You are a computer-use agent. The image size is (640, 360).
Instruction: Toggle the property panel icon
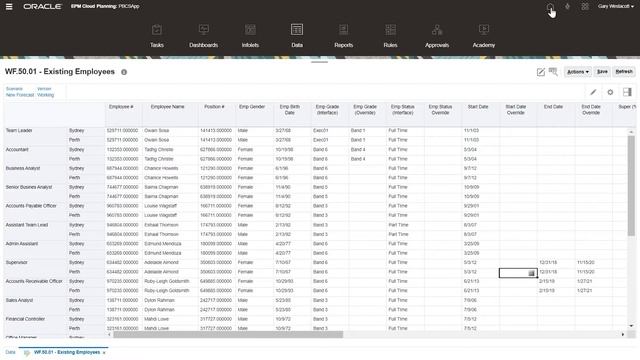click(627, 92)
